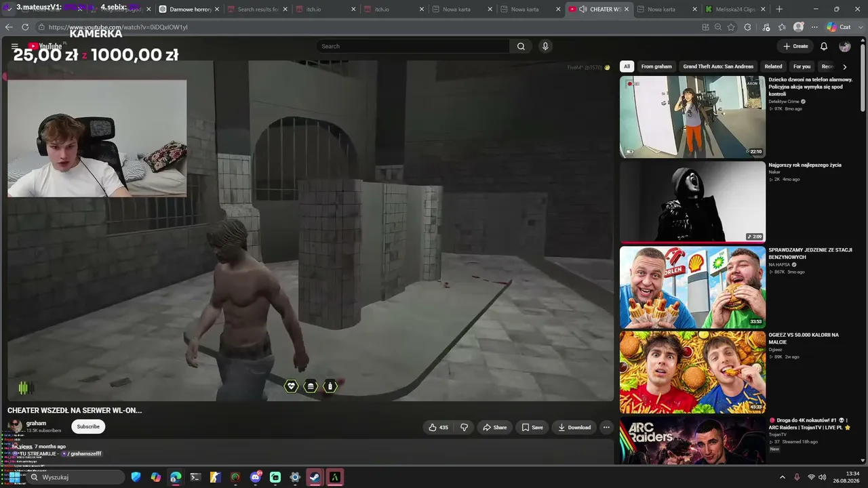Click the Share button

point(494,427)
